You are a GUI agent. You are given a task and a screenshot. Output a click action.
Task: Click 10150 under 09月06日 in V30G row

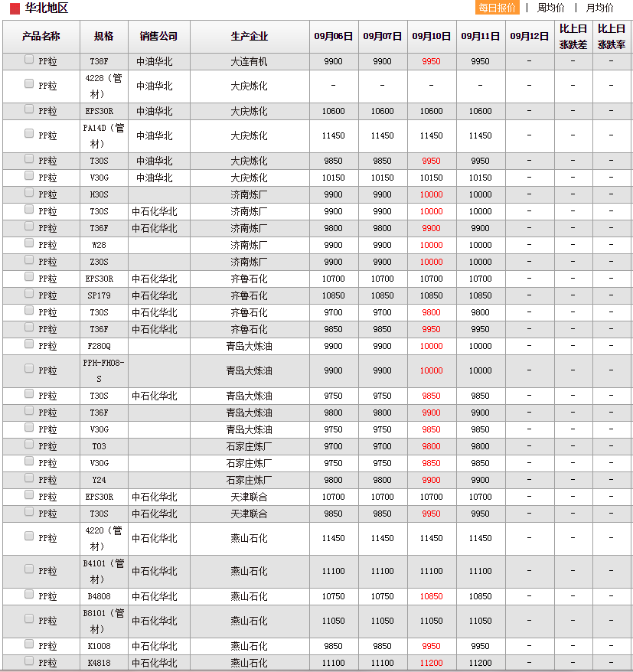pos(334,178)
